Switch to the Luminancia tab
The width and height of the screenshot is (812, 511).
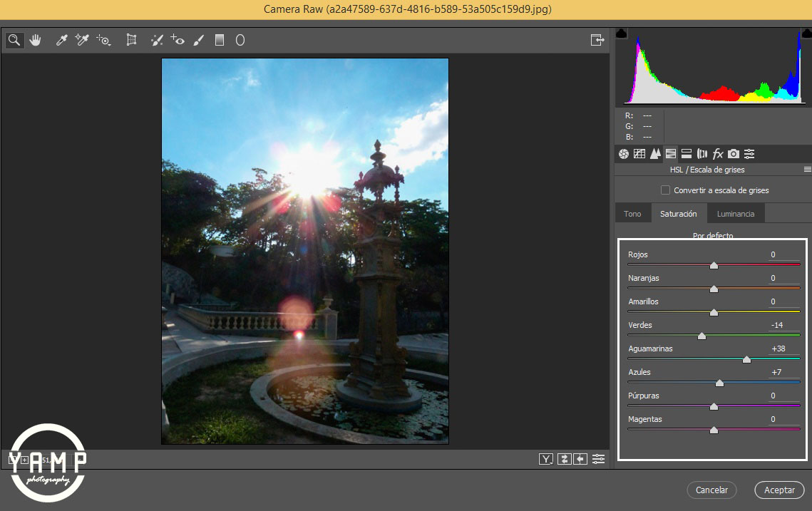(735, 214)
